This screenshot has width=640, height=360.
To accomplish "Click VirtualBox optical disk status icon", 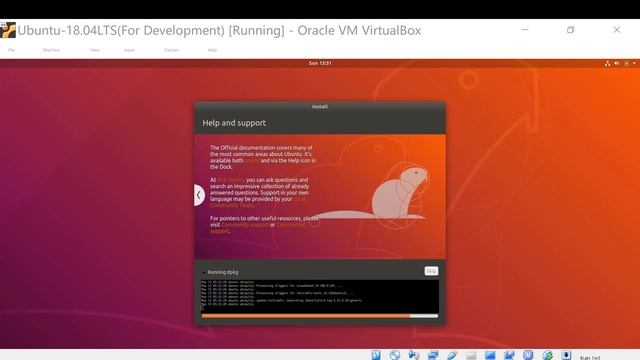I will pyautogui.click(x=395, y=355).
